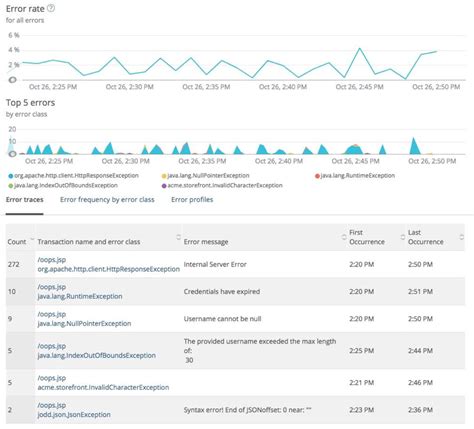Click acme.storefront.InvalidCharacterException table row
The image size is (474, 429).
click(235, 383)
